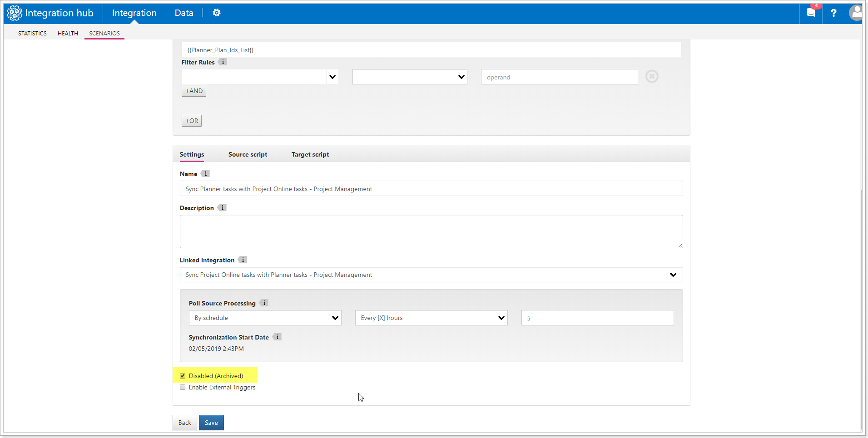Click the +AND button
The height and width of the screenshot is (438, 868).
pos(194,91)
